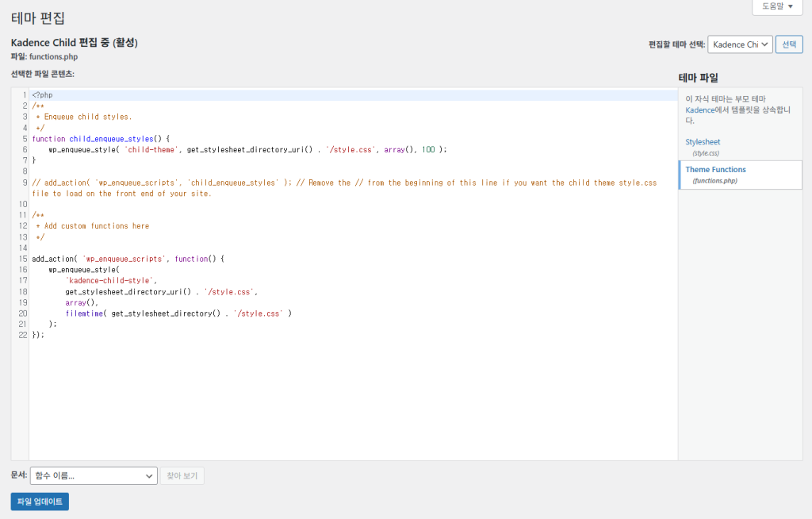
Task: Click the 파일 업데이트 button
Action: 40,502
